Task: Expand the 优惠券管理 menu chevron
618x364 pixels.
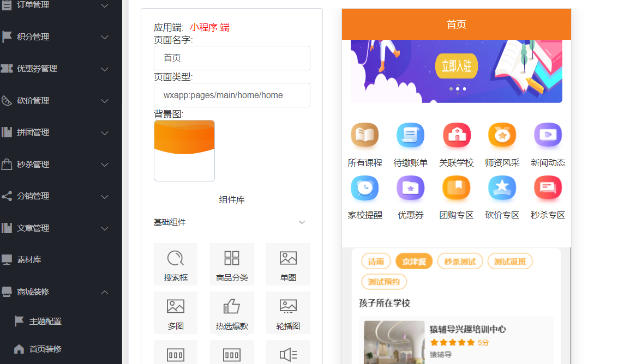Action: pos(104,69)
